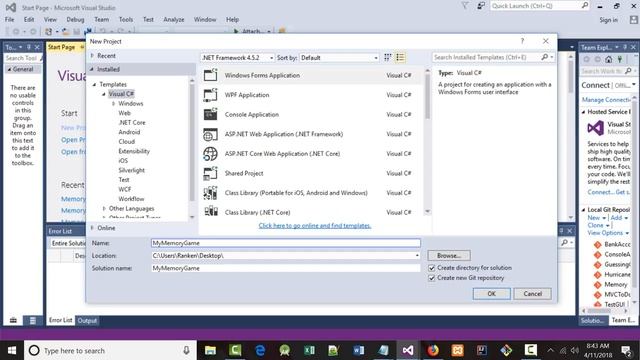Click Sign in at top right
Screen dimensions: 640x360
coord(609,20)
